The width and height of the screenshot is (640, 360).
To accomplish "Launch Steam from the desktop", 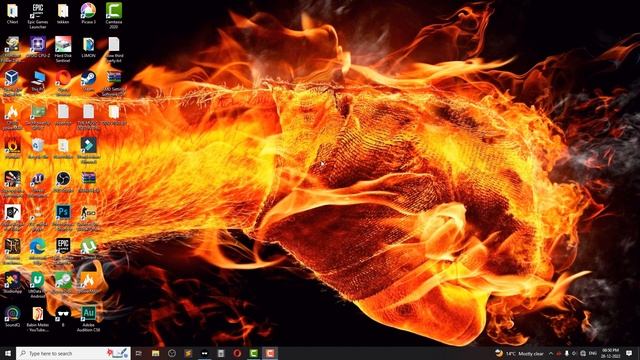I will click(x=88, y=80).
